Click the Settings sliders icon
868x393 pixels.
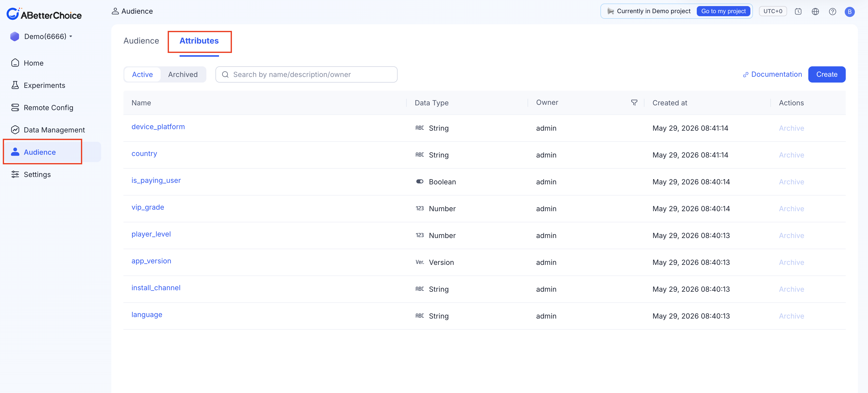point(15,174)
